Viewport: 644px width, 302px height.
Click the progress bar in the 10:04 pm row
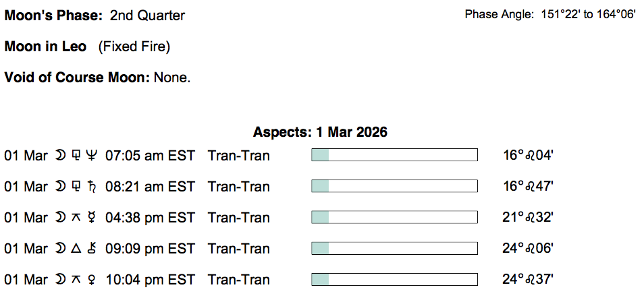(x=394, y=280)
